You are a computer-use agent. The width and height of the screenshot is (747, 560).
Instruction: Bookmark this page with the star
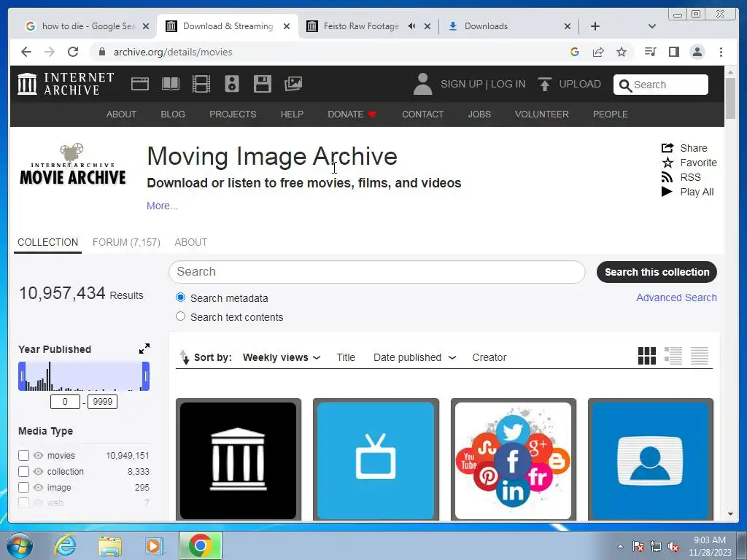click(622, 52)
